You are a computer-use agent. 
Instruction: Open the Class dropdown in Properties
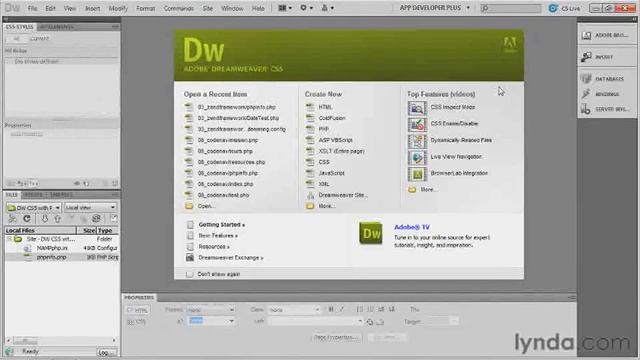[x=293, y=310]
